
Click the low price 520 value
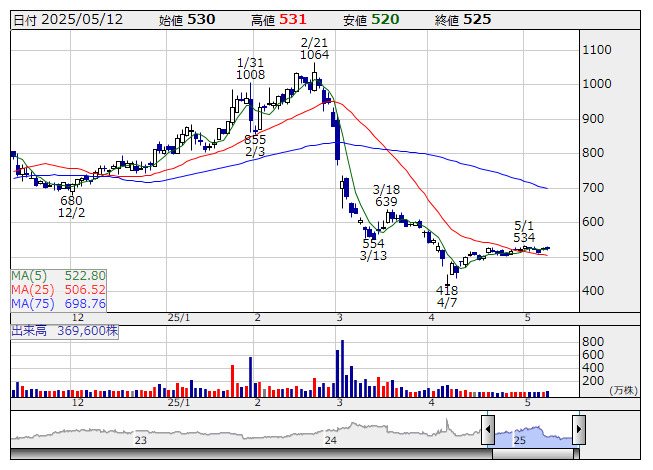pyautogui.click(x=385, y=20)
